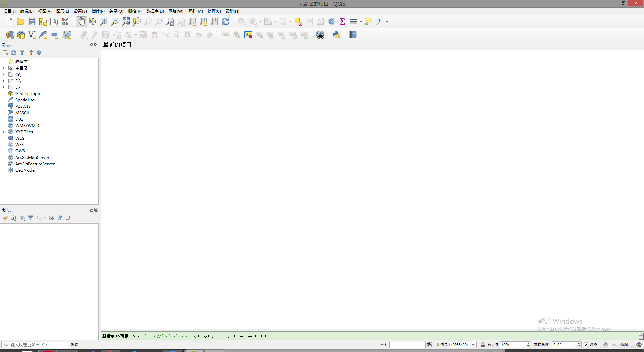Click the magnifier spinbox up/down arrows
Viewport: 644px width, 352px height.
[528, 345]
